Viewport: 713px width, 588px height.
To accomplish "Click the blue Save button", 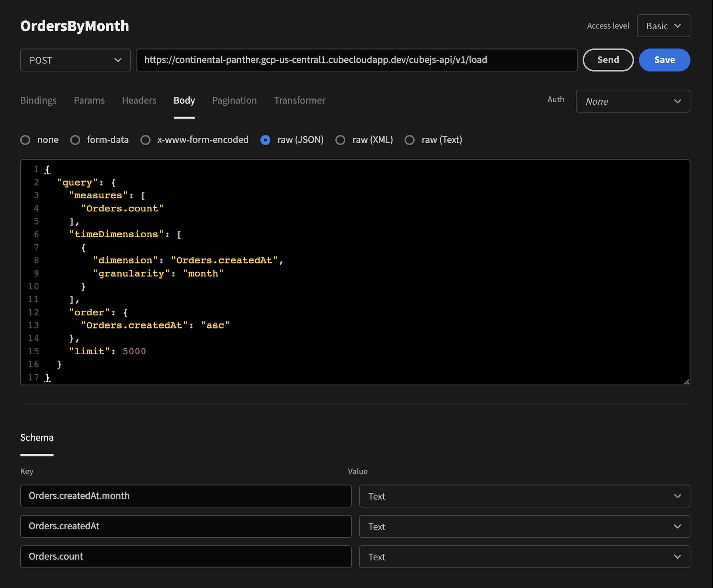I will 664,60.
